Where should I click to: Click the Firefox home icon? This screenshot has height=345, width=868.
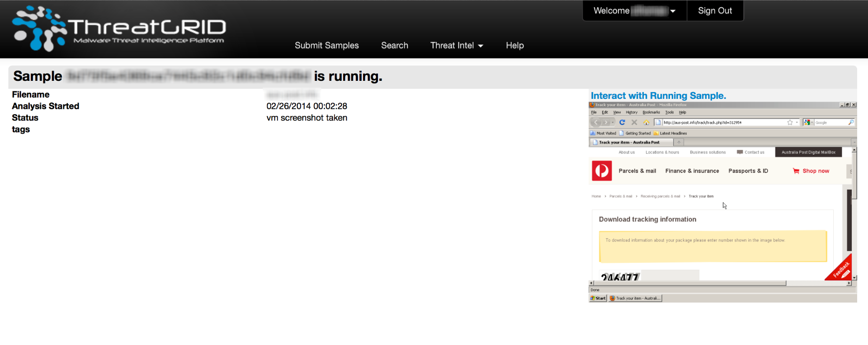pyautogui.click(x=646, y=122)
